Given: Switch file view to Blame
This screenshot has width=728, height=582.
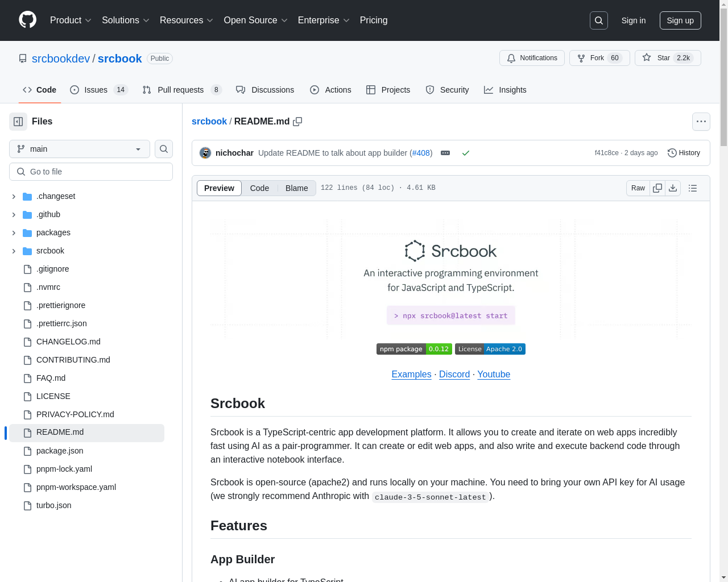Looking at the screenshot, I should point(297,188).
